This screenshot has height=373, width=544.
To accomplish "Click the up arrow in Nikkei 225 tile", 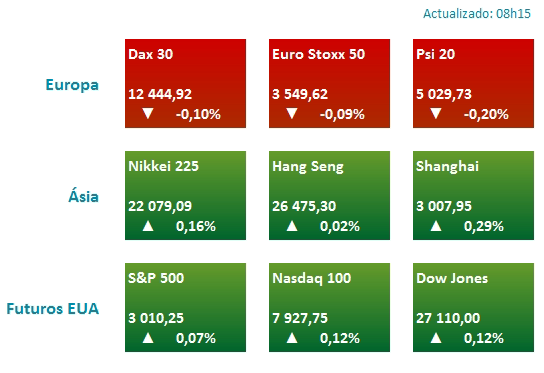I will point(148,226).
